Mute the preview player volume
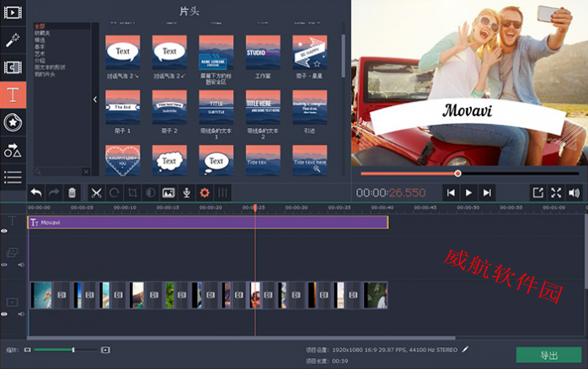Viewport: 588px width, 369px height. [x=575, y=193]
